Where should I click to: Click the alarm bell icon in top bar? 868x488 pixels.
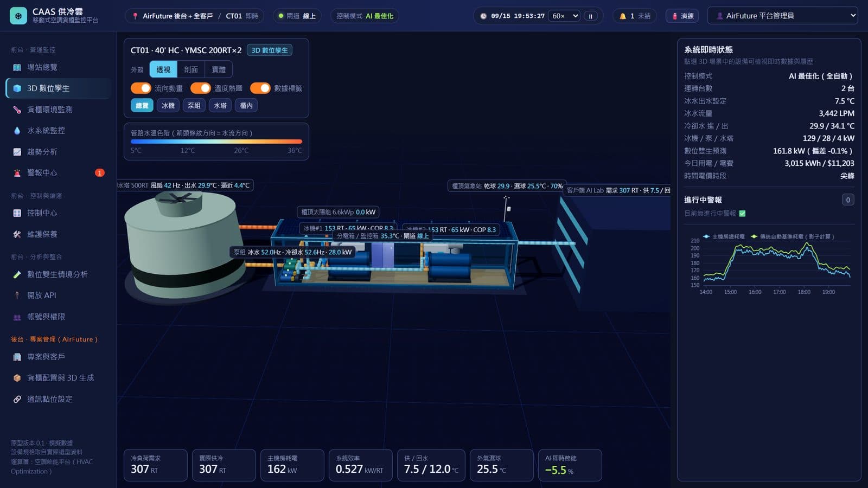[x=623, y=16]
